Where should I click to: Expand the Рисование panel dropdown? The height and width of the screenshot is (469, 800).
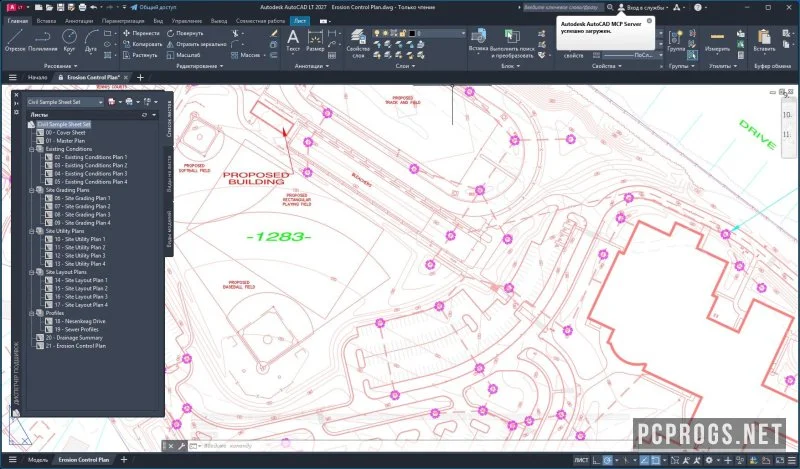click(60, 66)
